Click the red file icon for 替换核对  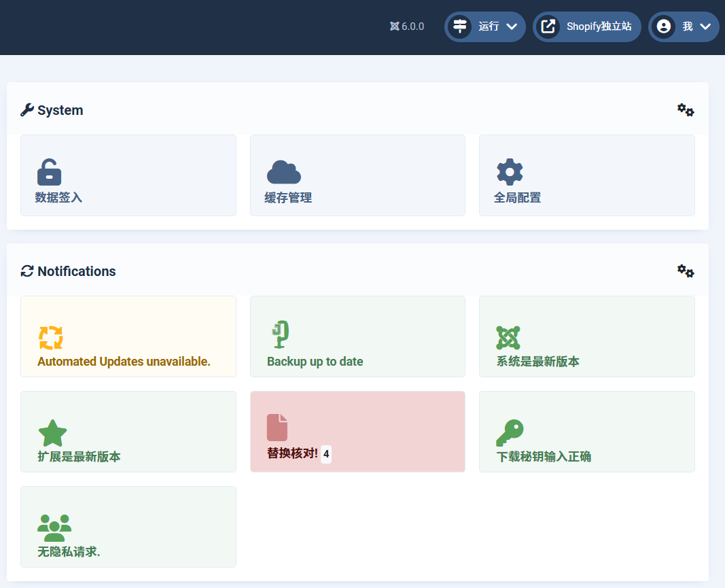pos(277,428)
